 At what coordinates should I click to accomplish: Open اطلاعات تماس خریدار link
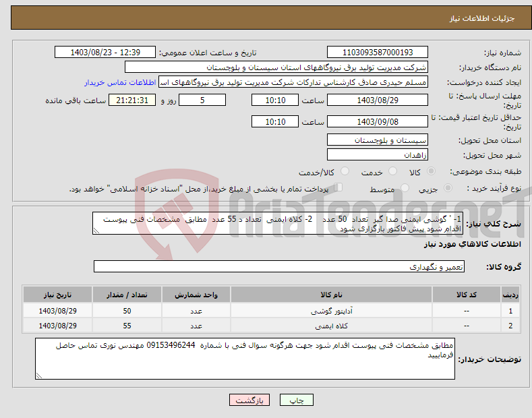coord(120,82)
